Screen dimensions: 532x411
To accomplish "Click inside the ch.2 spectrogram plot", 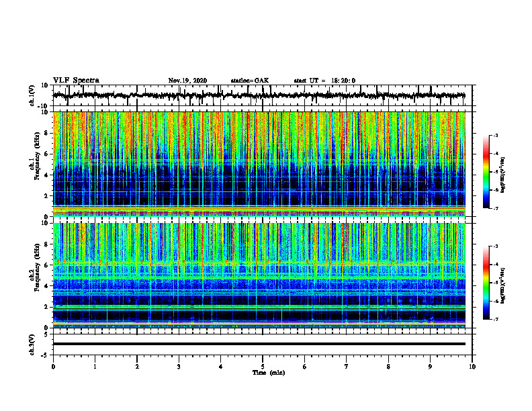I will (x=259, y=275).
